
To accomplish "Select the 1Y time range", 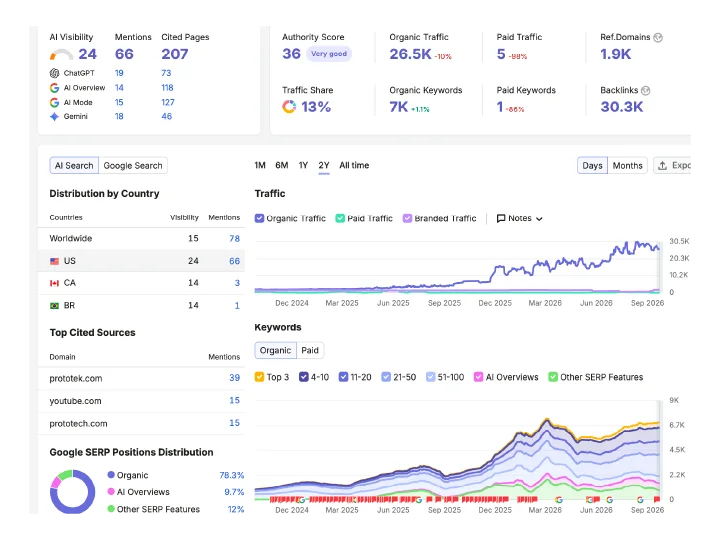I will (303, 165).
